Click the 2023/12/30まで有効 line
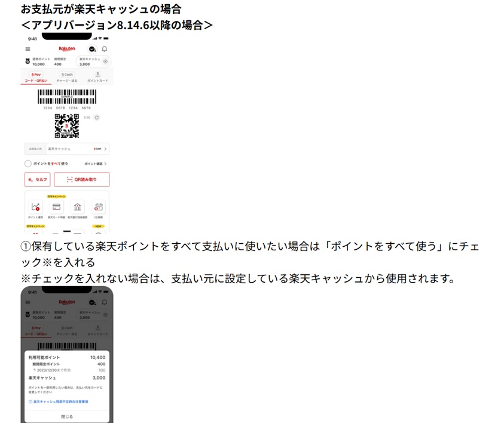This screenshot has width=504, height=423. pos(69,370)
